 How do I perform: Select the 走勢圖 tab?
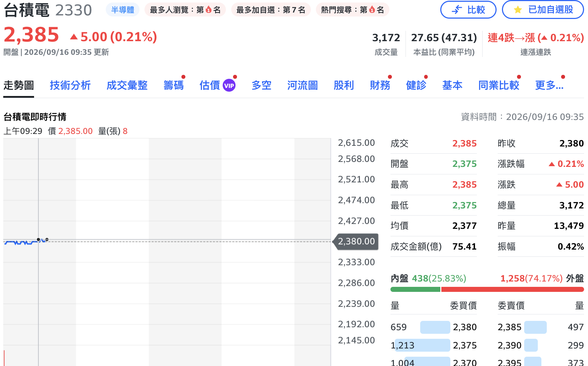point(19,85)
